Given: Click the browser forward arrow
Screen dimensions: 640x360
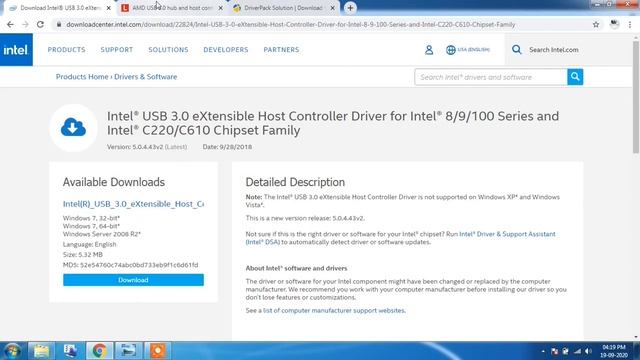Looking at the screenshot, I should (25, 24).
